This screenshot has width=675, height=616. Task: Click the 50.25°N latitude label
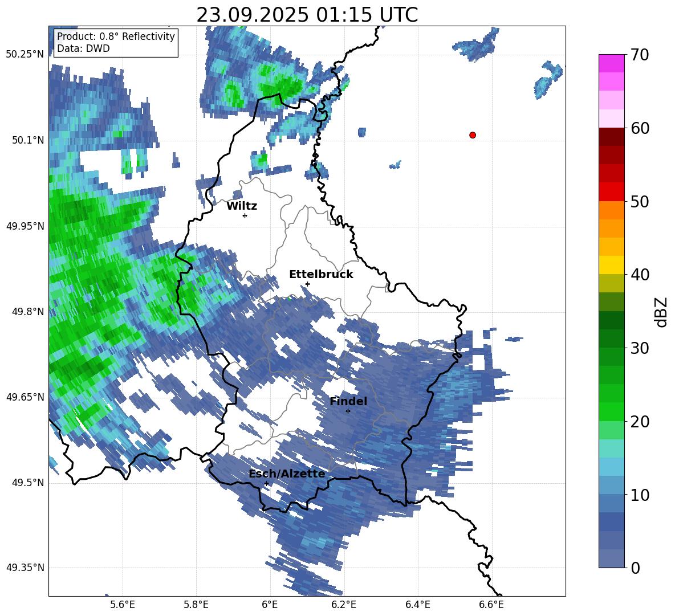[25, 55]
